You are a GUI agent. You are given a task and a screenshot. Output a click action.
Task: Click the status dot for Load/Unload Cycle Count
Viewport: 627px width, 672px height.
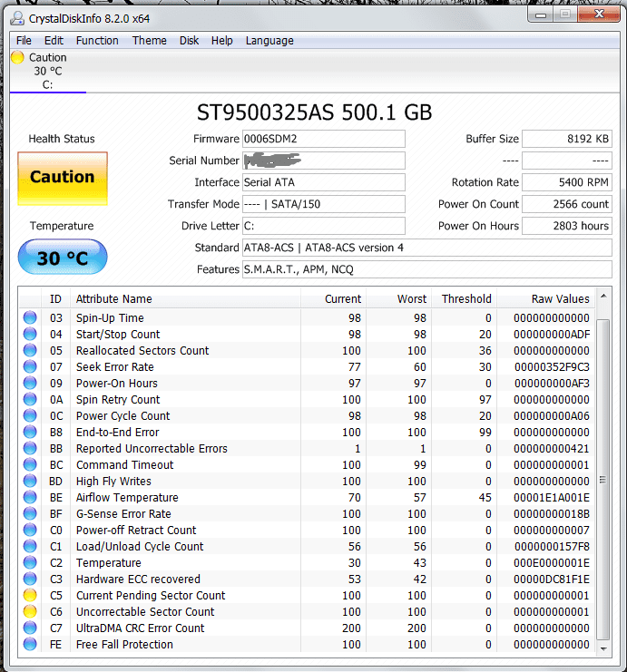[x=30, y=546]
